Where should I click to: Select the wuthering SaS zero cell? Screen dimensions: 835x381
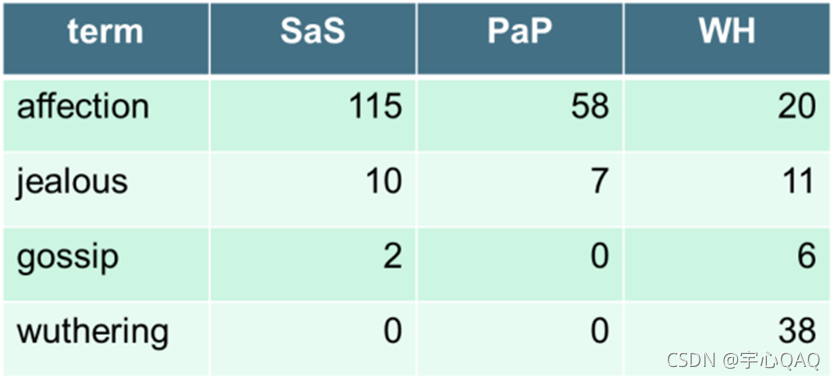(313, 339)
